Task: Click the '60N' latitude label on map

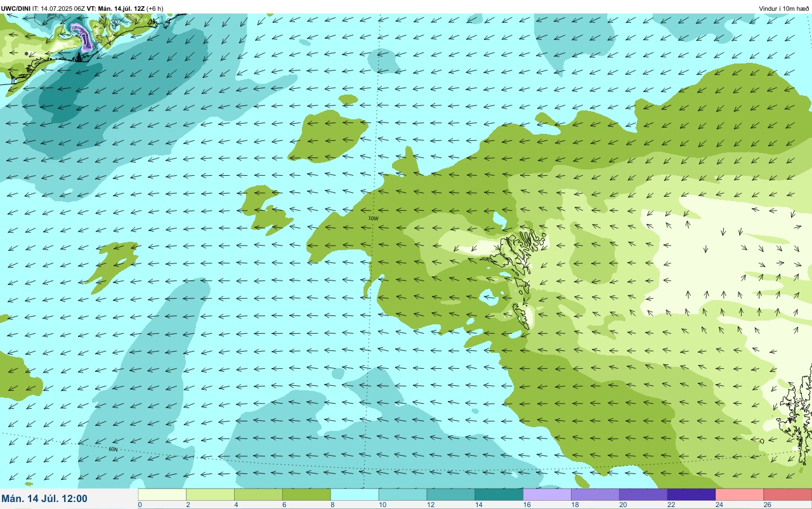Action: (x=113, y=449)
